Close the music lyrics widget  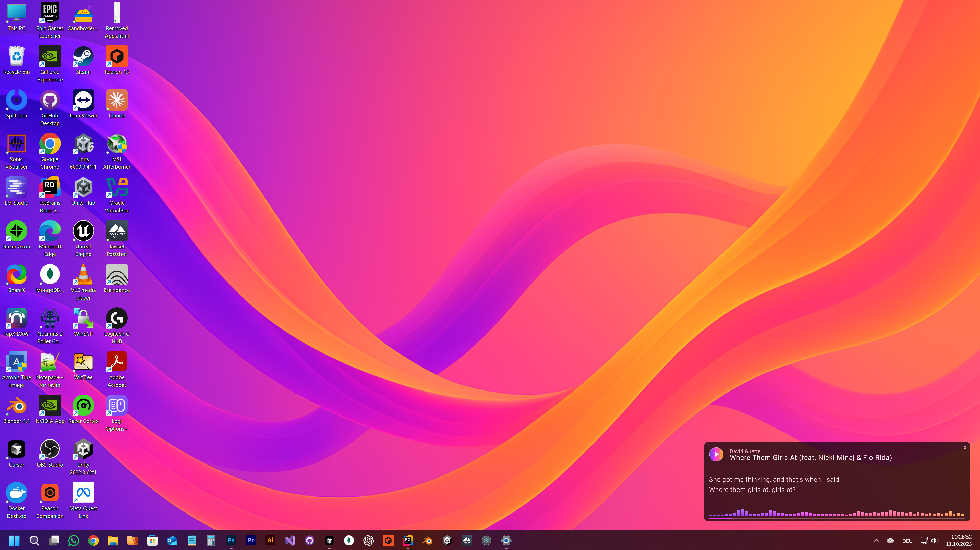pyautogui.click(x=965, y=448)
